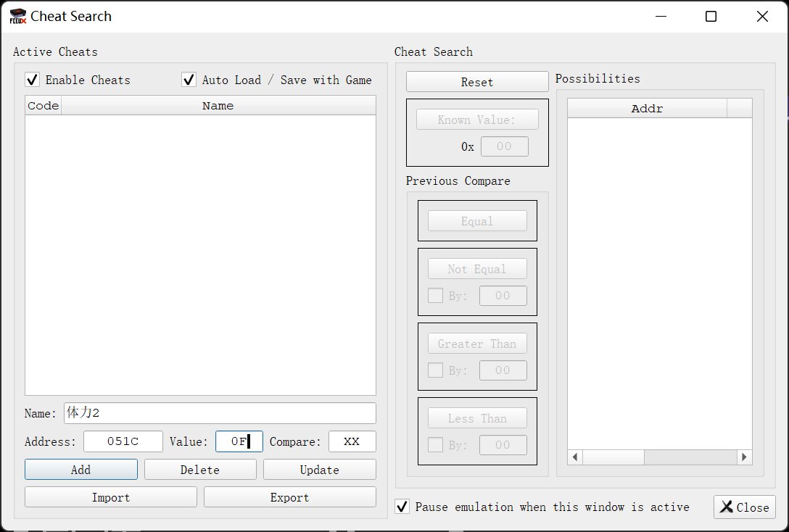Select the Compare input field
This screenshot has width=789, height=532.
coord(352,441)
